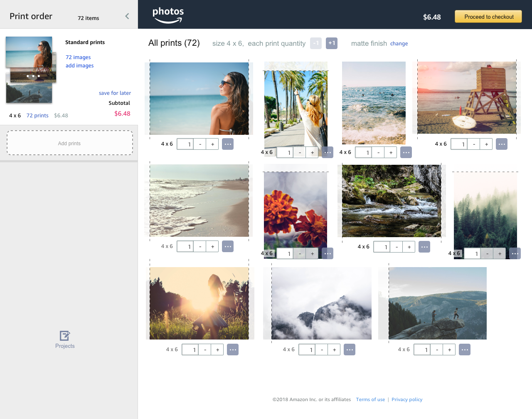Viewport: 532px width, 419px height.
Task: Click Proceed to checkout button
Action: coord(488,17)
